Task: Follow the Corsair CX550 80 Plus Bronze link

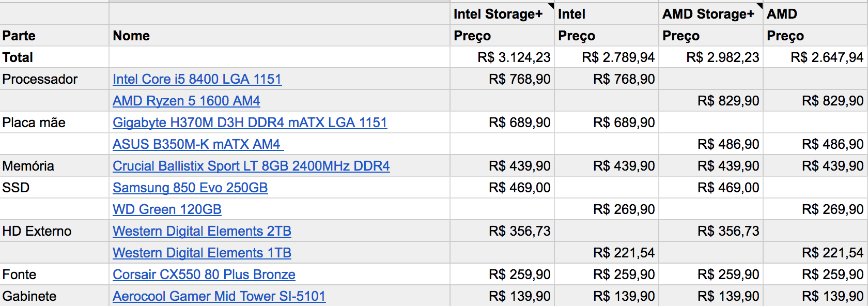Action: pyautogui.click(x=204, y=274)
